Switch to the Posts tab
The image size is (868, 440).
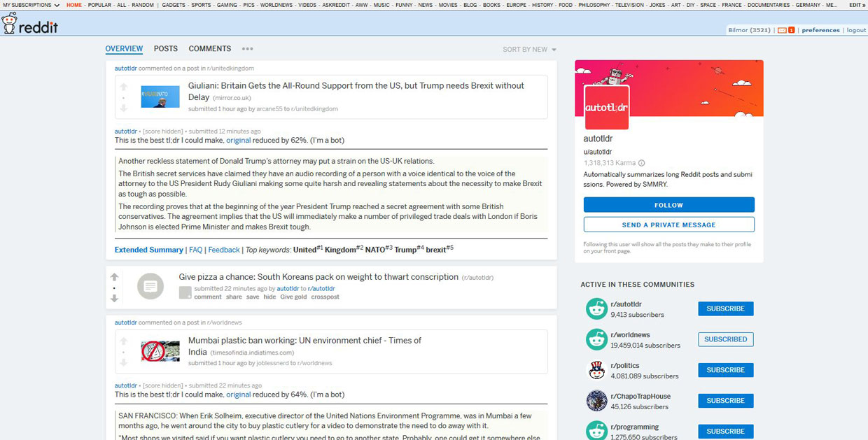(x=166, y=49)
